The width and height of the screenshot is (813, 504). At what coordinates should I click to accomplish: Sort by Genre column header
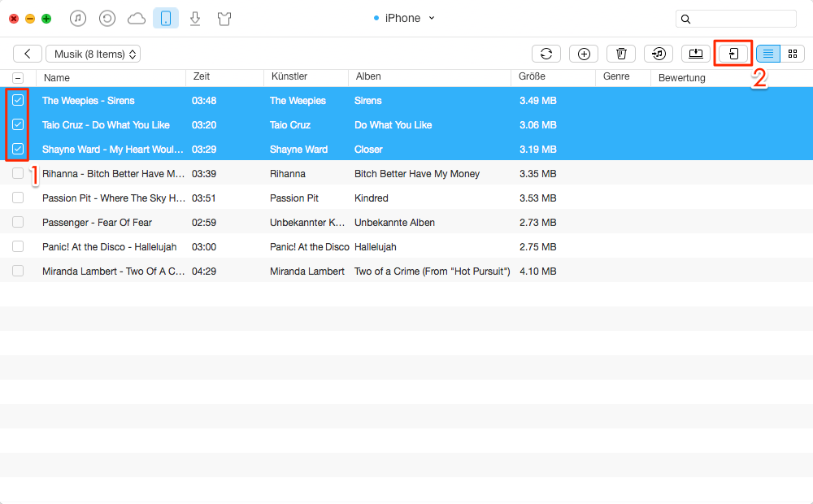[x=616, y=76]
